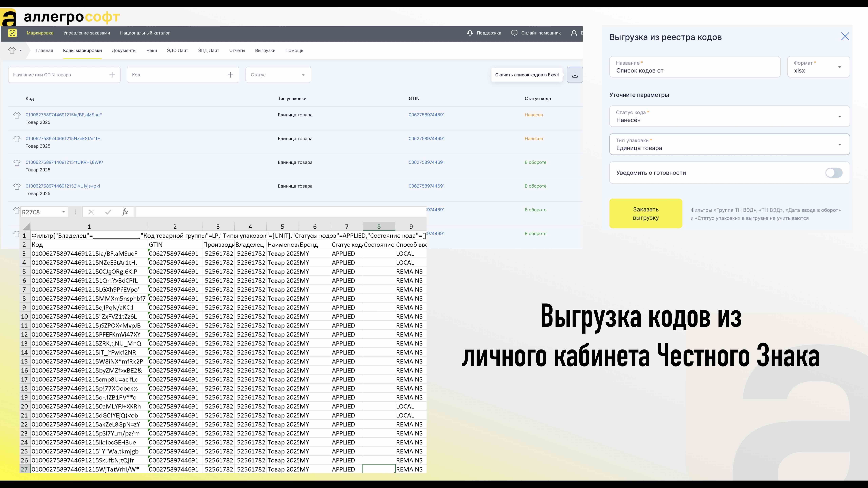Open the Статус кода Нанесён dropdown
The width and height of the screenshot is (868, 488).
729,116
